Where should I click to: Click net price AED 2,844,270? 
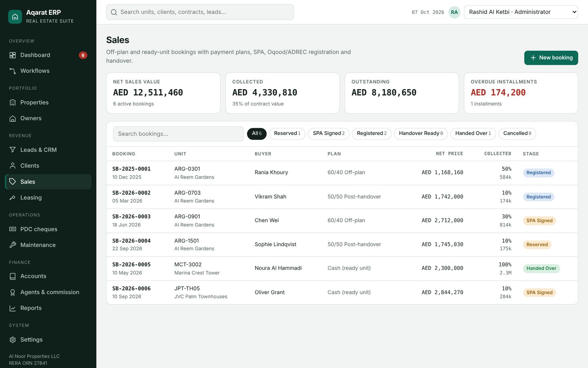[443, 292]
